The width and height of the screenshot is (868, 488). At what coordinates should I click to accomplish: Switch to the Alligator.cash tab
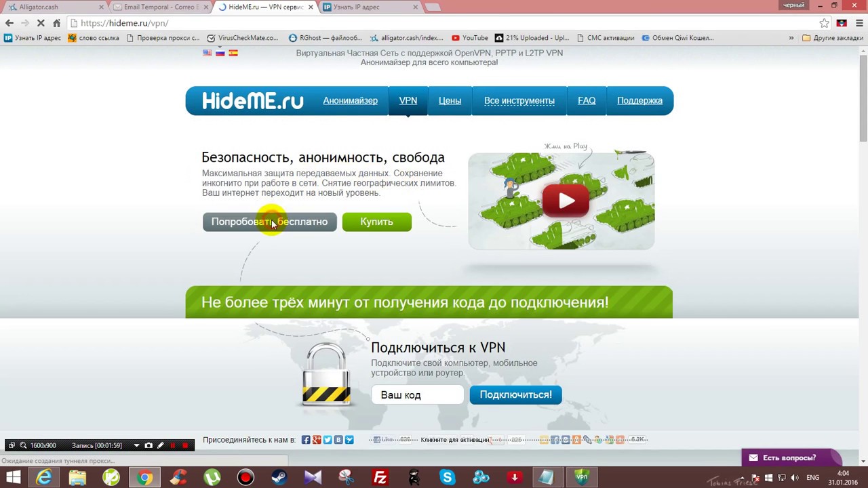click(56, 7)
